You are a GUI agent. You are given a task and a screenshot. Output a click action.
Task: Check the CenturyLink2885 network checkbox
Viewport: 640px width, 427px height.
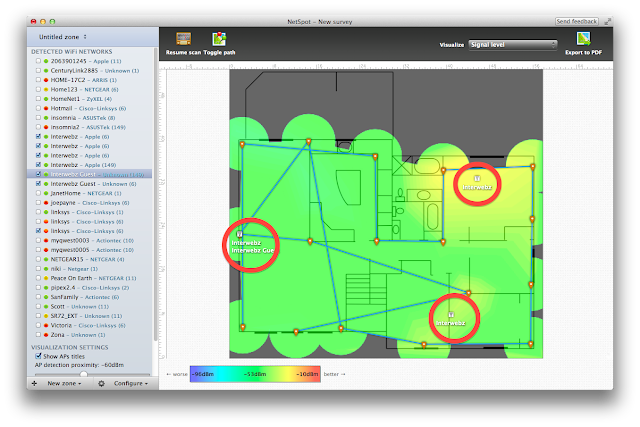click(38, 70)
